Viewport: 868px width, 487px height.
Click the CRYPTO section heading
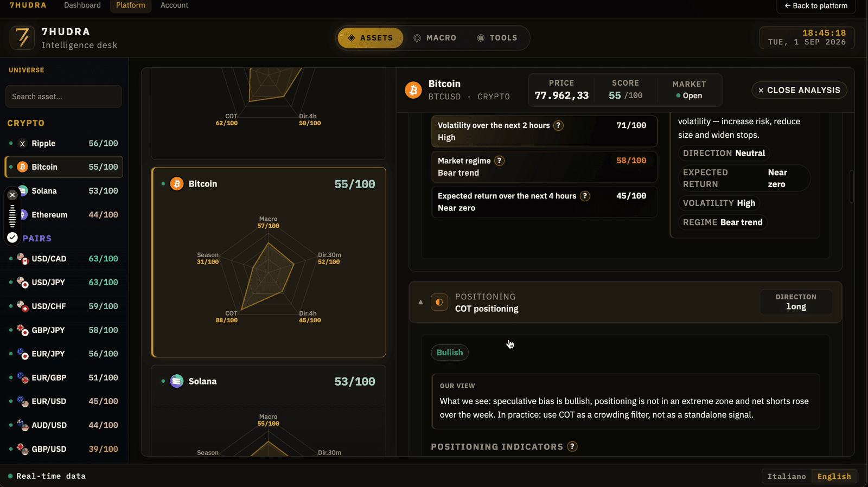click(26, 123)
